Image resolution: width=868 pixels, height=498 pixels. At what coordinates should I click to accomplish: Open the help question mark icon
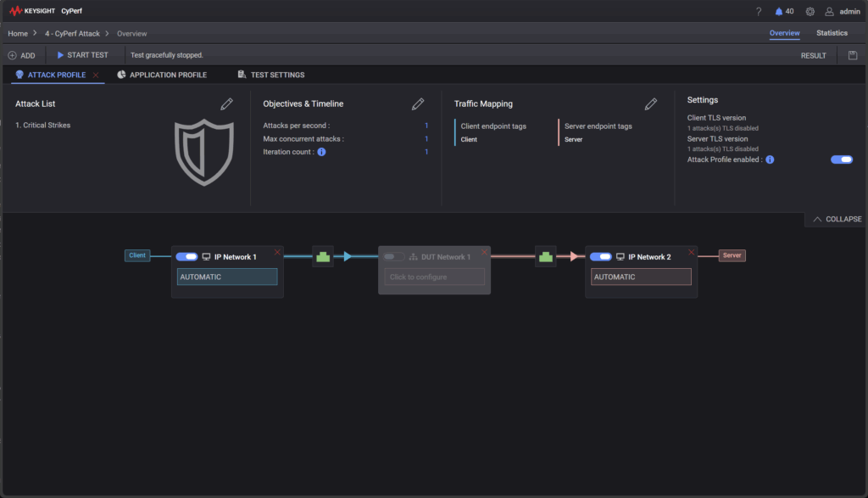click(759, 12)
